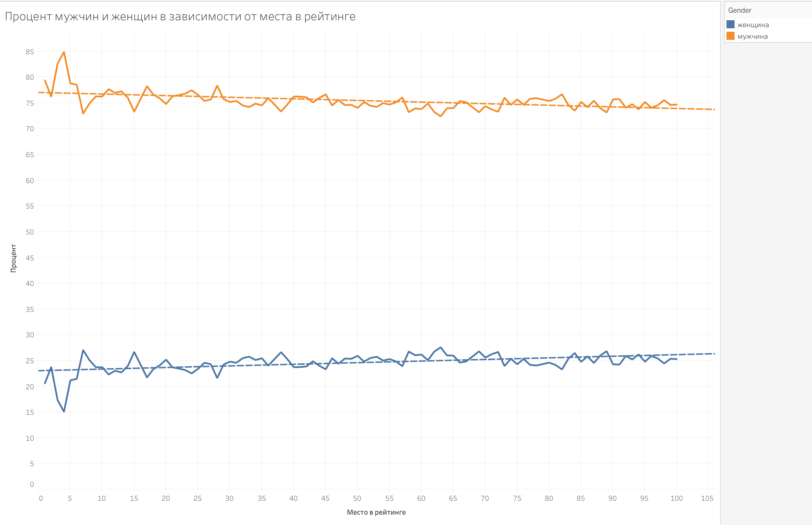Click the orange line's highest peak near 85
Image resolution: width=812 pixels, height=525 pixels.
64,52
